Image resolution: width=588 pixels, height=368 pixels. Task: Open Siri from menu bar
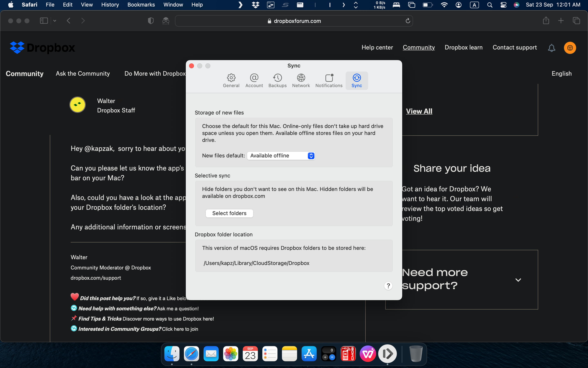pos(516,5)
